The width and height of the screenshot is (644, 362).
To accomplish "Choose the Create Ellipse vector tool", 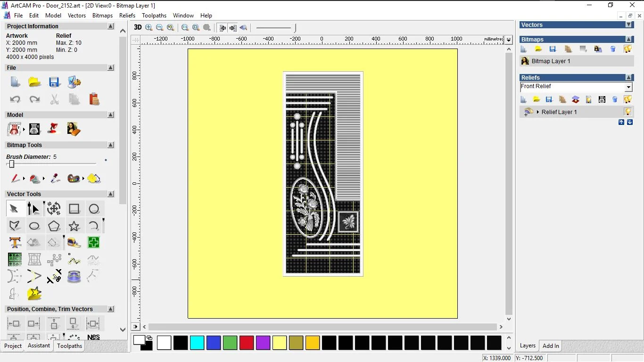I will pyautogui.click(x=34, y=226).
